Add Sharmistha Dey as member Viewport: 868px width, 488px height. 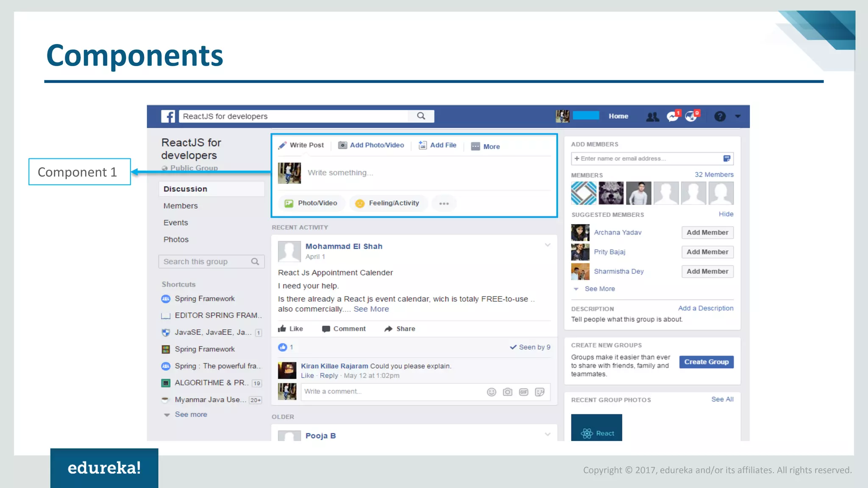tap(707, 272)
